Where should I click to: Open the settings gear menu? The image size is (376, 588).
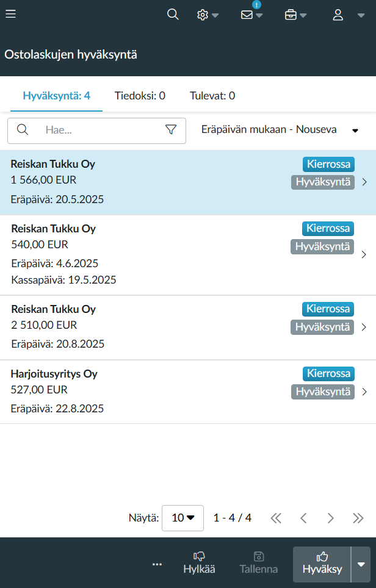[208, 15]
